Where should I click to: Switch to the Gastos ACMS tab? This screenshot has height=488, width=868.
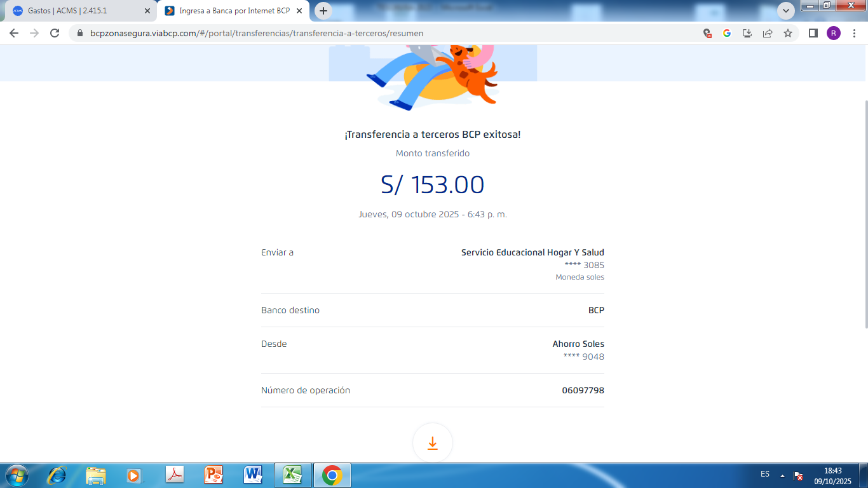coord(76,11)
